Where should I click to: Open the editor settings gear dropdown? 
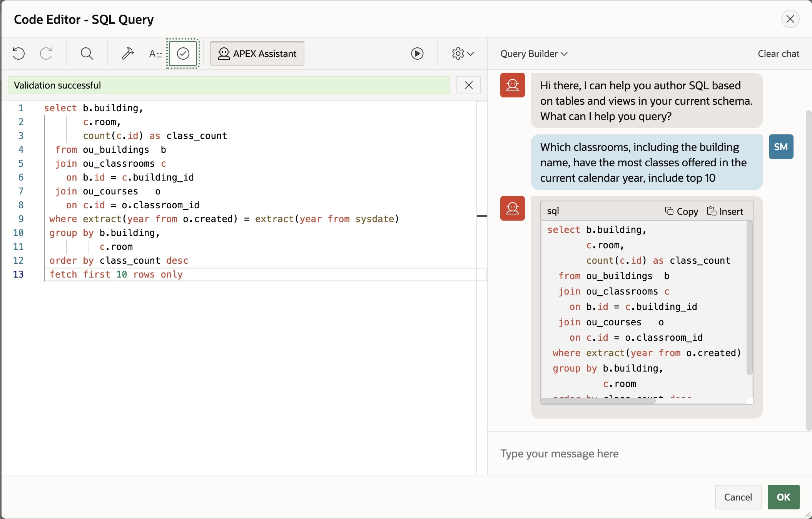tap(462, 54)
